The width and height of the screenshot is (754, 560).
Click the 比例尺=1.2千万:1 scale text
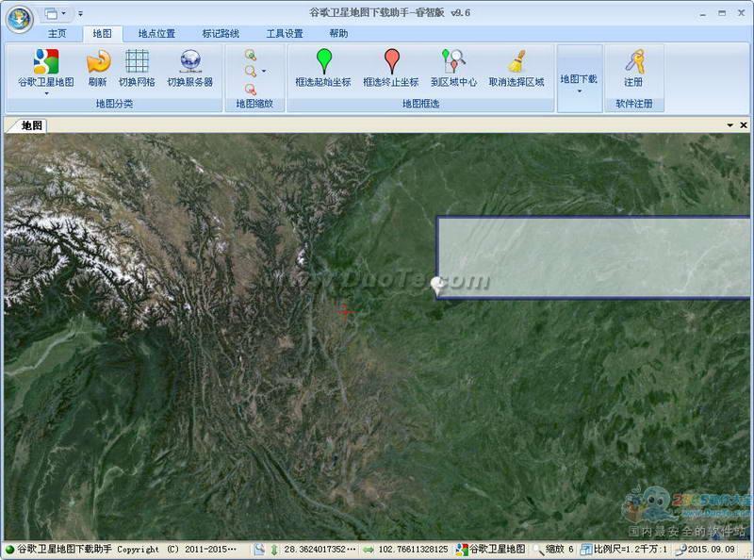631,549
